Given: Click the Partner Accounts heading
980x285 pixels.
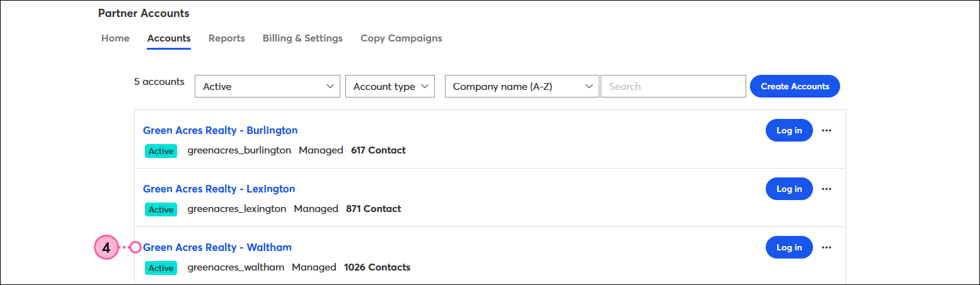Looking at the screenshot, I should (x=144, y=13).
